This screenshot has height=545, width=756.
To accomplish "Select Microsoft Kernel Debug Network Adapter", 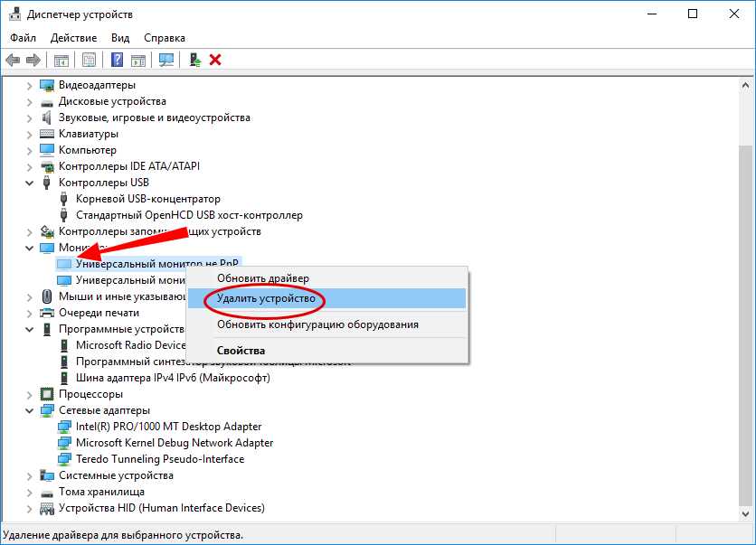I will click(175, 443).
